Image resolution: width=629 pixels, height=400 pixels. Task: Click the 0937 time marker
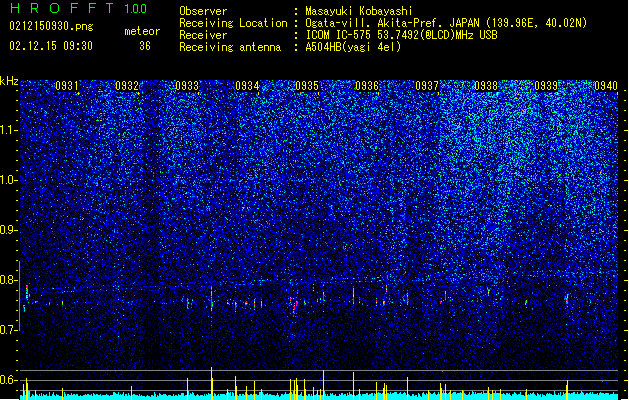(x=427, y=86)
